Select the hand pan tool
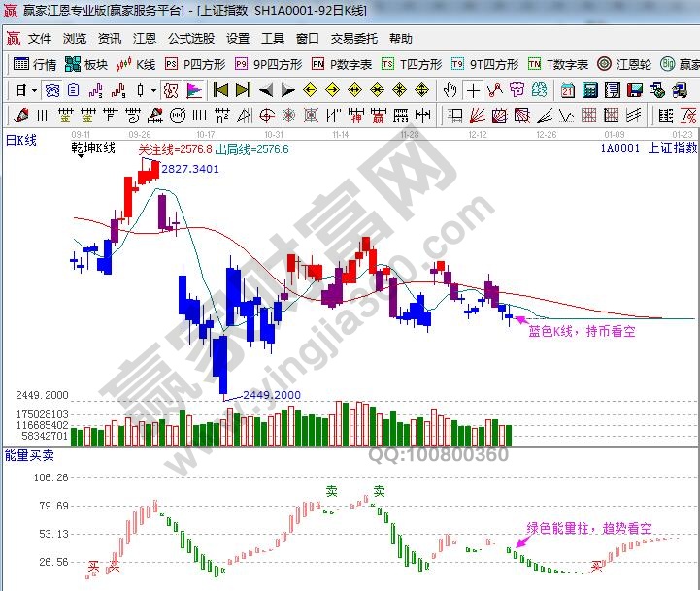The image size is (700, 591). [x=450, y=90]
